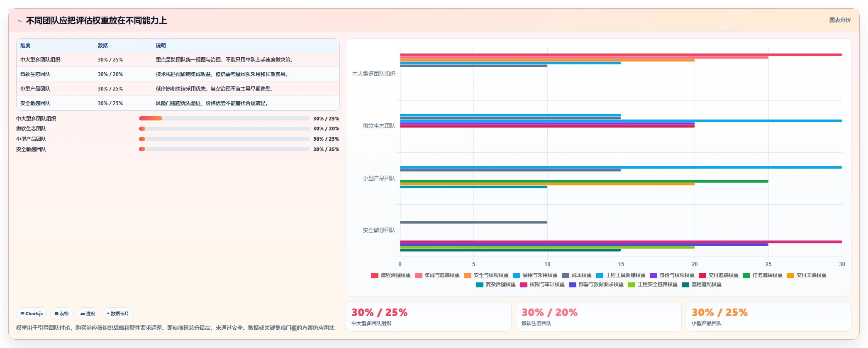The height and width of the screenshot is (348, 868).
Task: Hide the 工程安全链路权重 legend series
Action: tap(653, 284)
